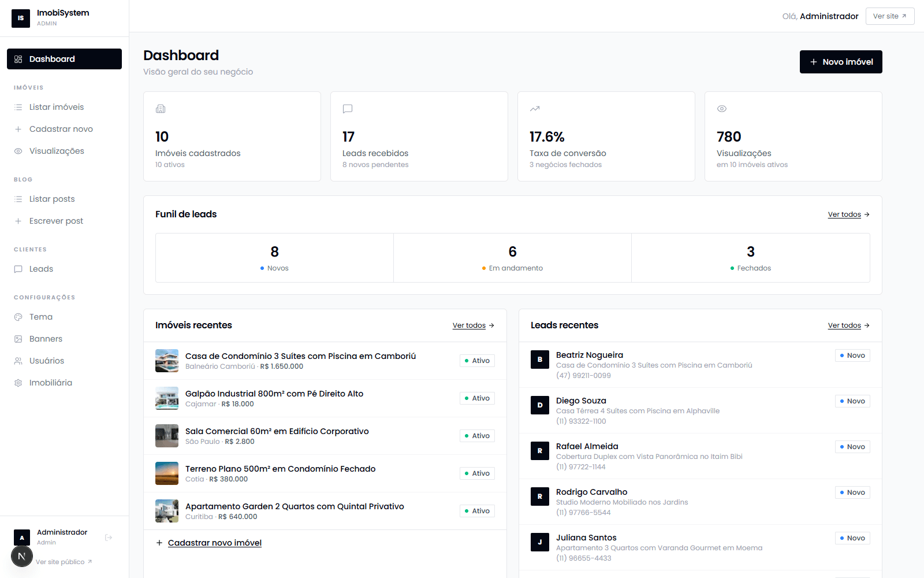Click the 6 Em andamento funnel segment
924x578 pixels.
point(513,258)
